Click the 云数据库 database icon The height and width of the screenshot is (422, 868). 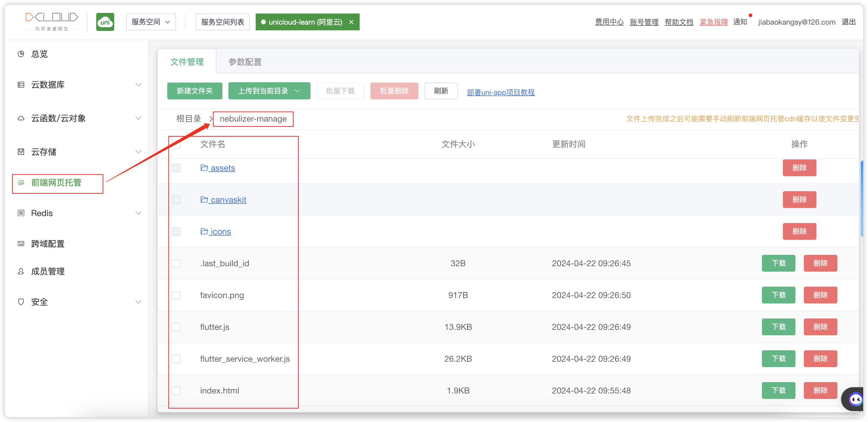21,85
